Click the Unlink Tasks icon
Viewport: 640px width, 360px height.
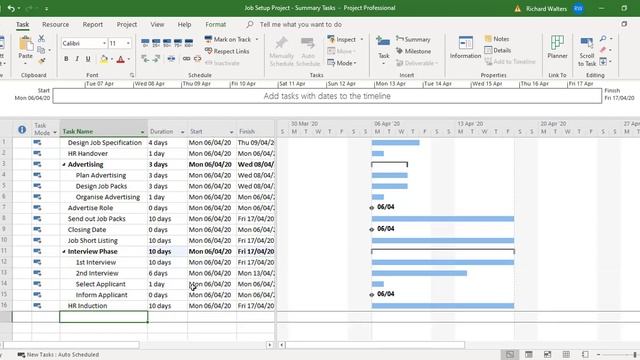coord(198,59)
